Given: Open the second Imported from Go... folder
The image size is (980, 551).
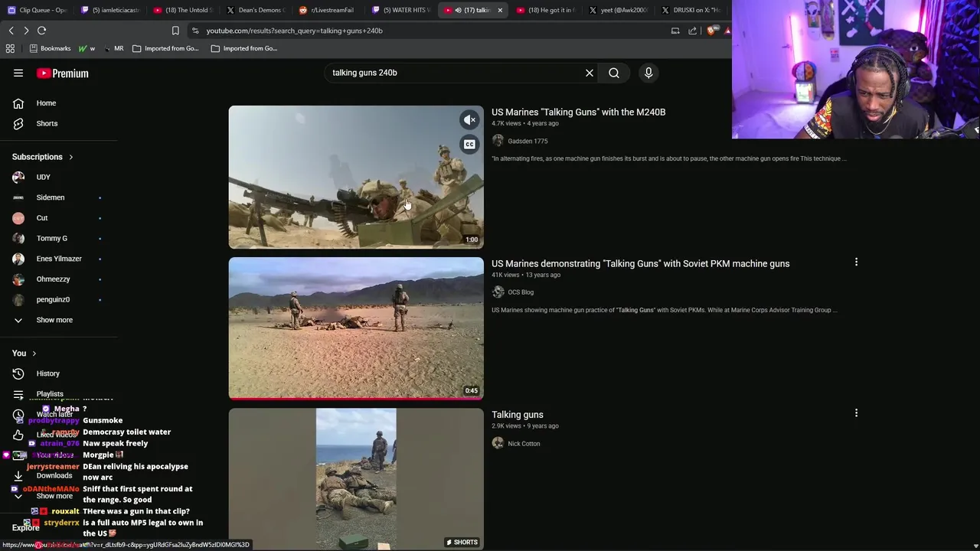Looking at the screenshot, I should [244, 48].
